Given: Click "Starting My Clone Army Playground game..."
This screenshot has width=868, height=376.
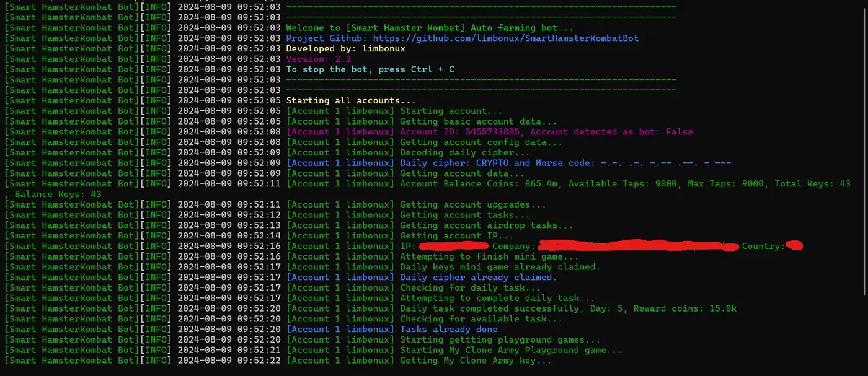Looking at the screenshot, I should pyautogui.click(x=511, y=351).
